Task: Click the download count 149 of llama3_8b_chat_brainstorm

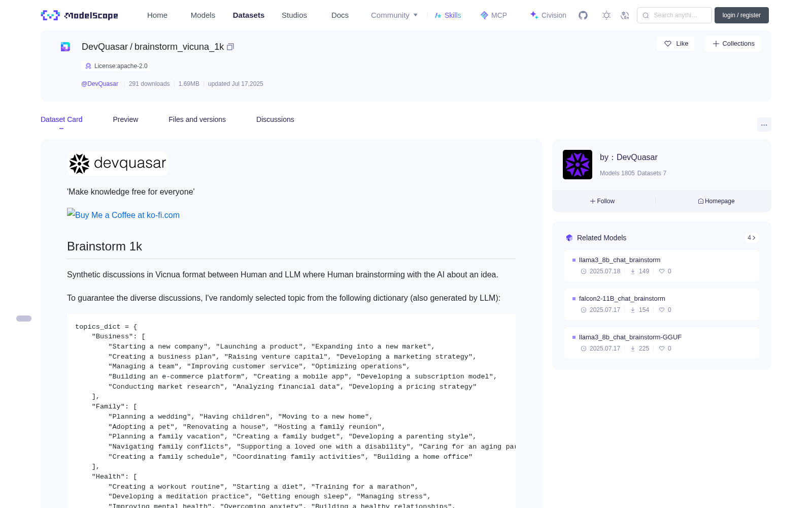Action: tap(644, 271)
